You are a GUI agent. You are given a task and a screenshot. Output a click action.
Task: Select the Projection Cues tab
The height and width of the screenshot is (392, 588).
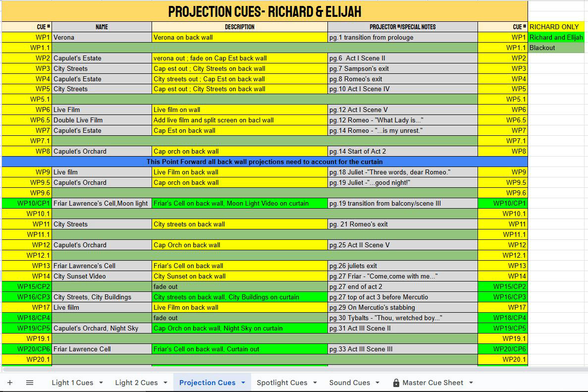pos(208,383)
